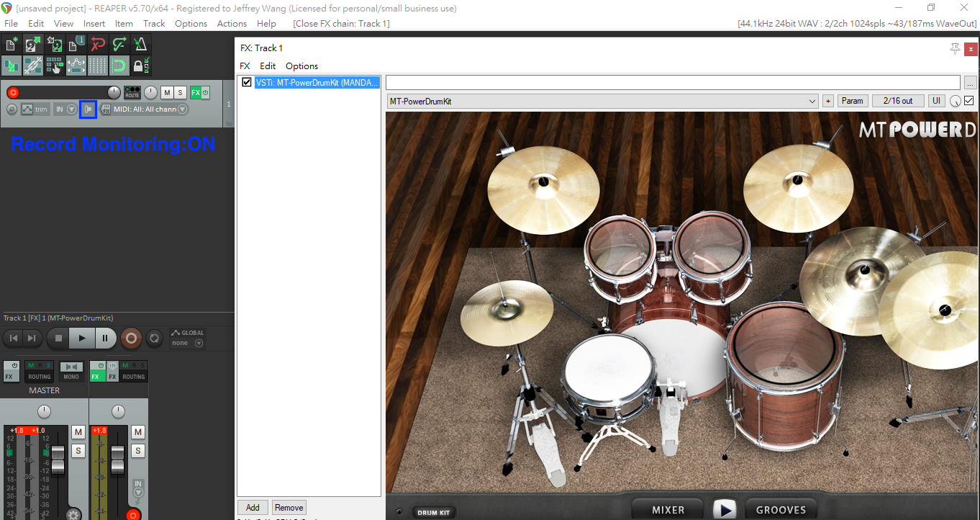This screenshot has height=520, width=980.
Task: Toggle move envelope points with items icon
Action: [x=76, y=66]
